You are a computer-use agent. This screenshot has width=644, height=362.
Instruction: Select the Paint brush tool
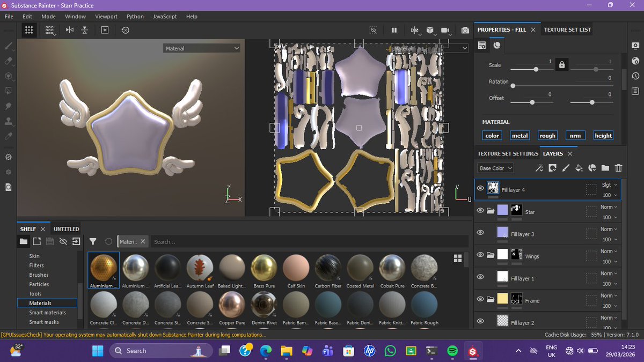(8, 47)
